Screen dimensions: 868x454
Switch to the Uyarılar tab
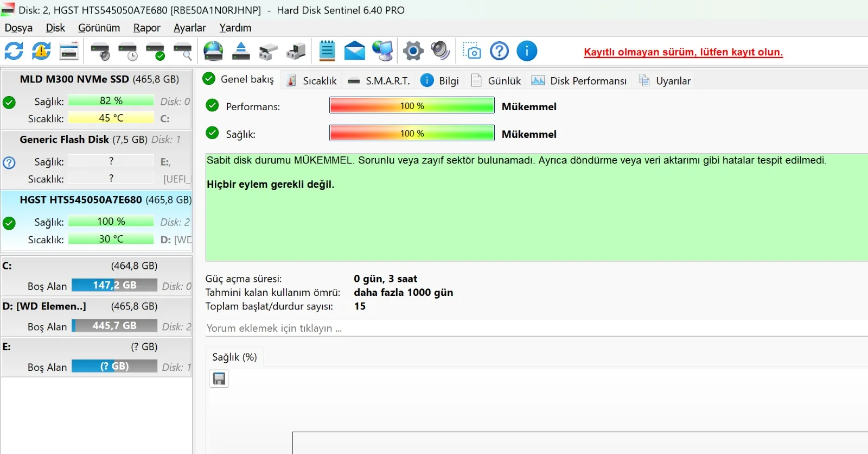point(665,80)
